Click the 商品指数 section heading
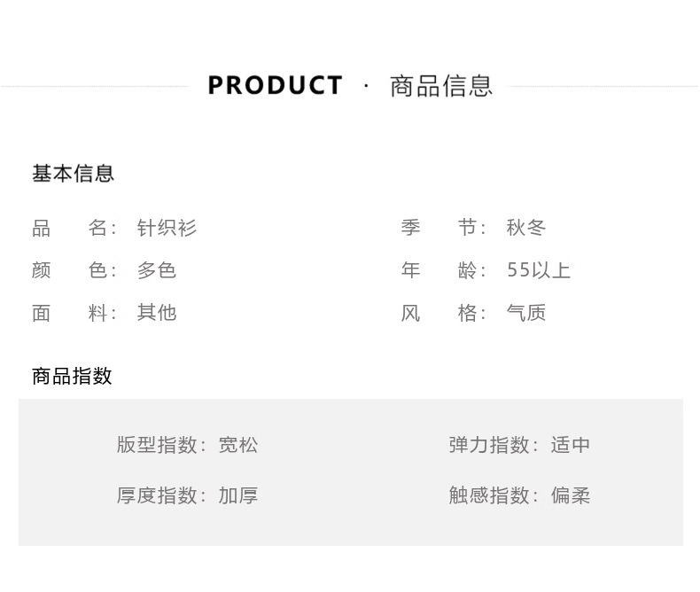The height and width of the screenshot is (592, 700). pyautogui.click(x=72, y=376)
